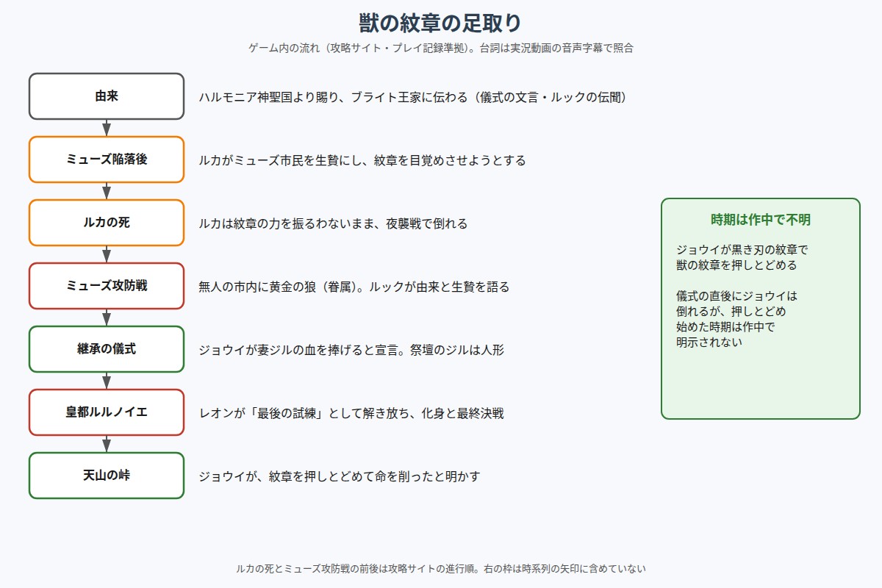
Task: Select the subtitle starting with ゲーム内の流れ
Action: [x=441, y=49]
